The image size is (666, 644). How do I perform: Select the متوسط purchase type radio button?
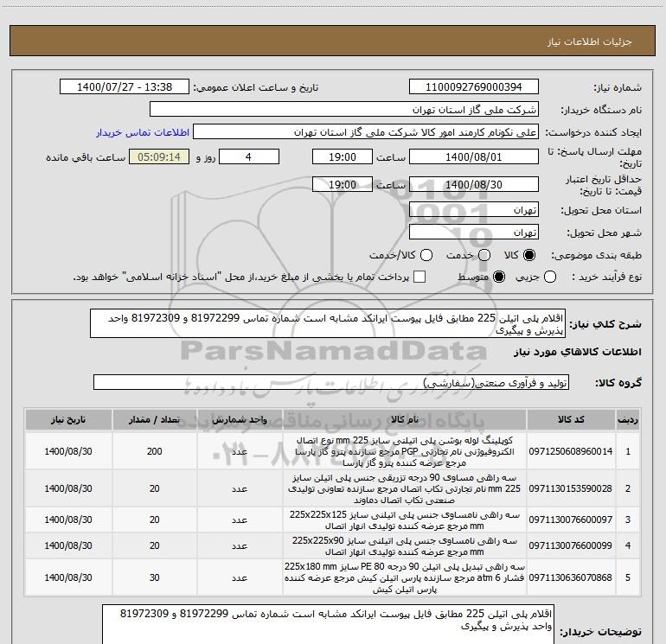[x=499, y=277]
